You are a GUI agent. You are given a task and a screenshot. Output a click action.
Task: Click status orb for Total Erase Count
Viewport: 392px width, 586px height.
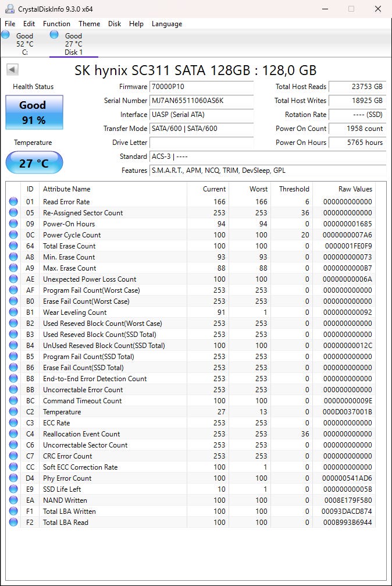pos(13,246)
